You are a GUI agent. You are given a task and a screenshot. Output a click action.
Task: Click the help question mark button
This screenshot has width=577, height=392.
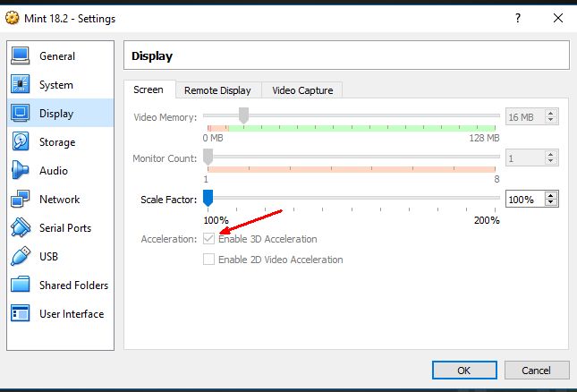[518, 18]
